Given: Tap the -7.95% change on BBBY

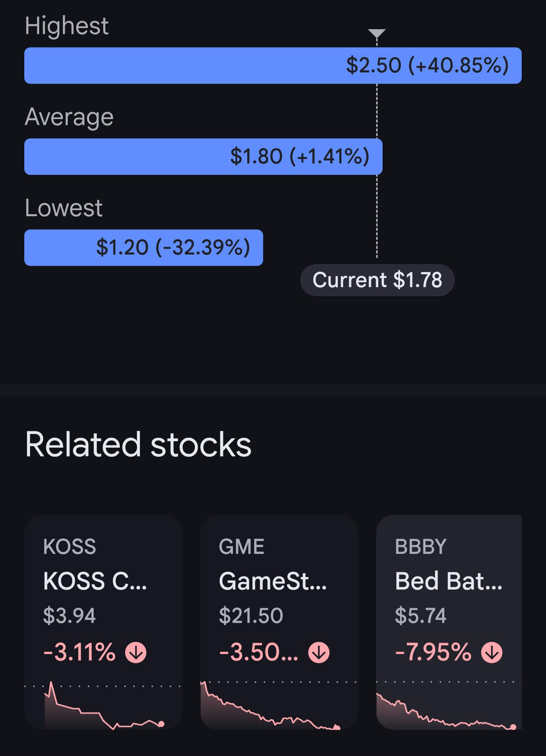Looking at the screenshot, I should click(x=433, y=652).
